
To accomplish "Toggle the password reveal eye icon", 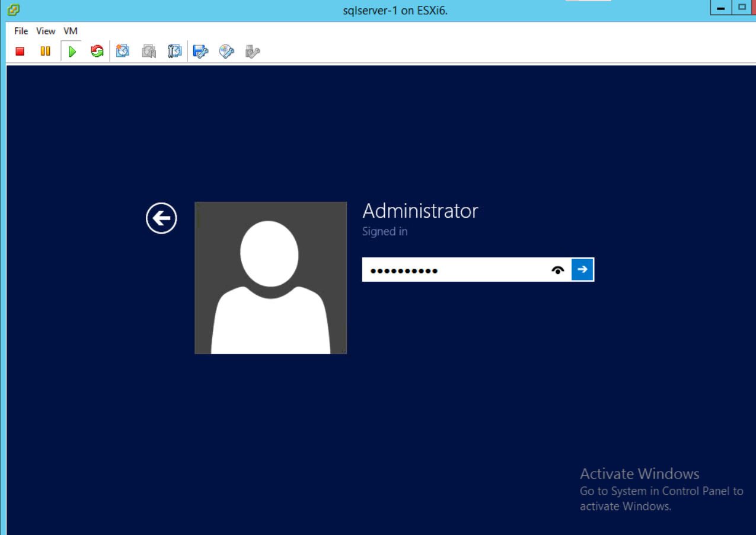I will (557, 270).
